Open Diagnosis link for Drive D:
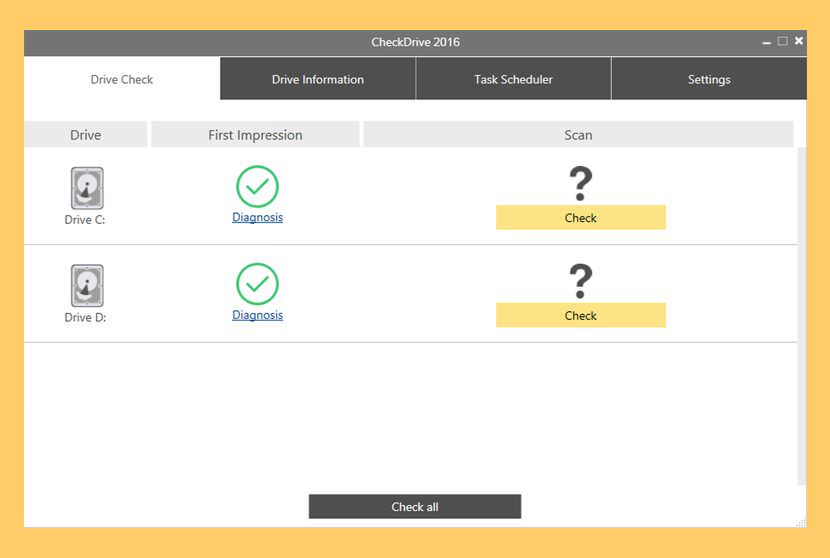Image resolution: width=830 pixels, height=558 pixels. coord(257,315)
